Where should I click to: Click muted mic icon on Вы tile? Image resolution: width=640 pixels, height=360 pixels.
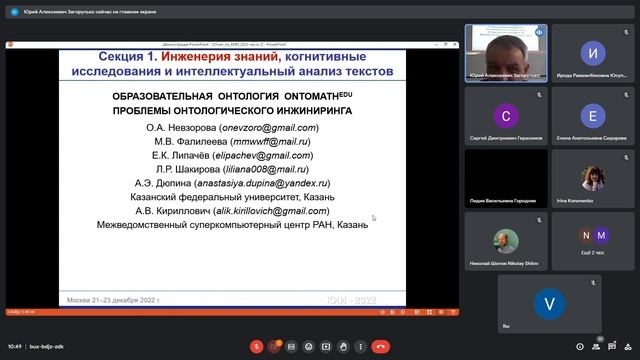point(593,283)
